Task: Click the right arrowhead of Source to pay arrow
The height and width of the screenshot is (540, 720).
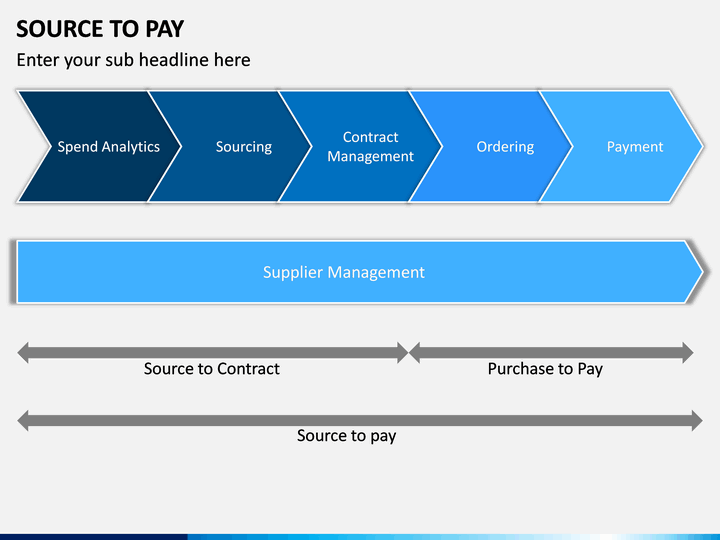Action: pos(697,421)
